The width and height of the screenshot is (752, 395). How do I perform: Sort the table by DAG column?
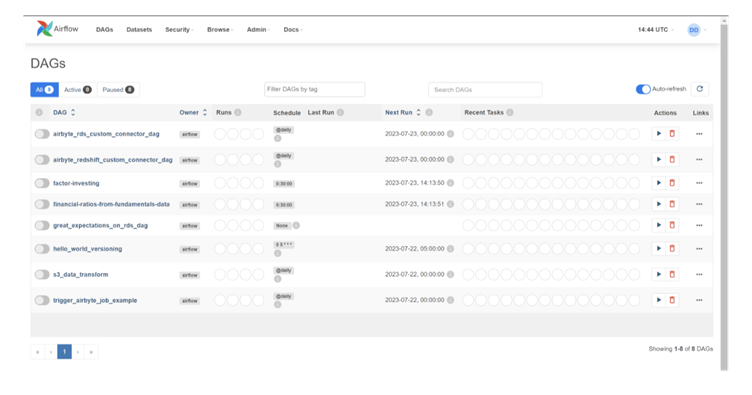(64, 113)
